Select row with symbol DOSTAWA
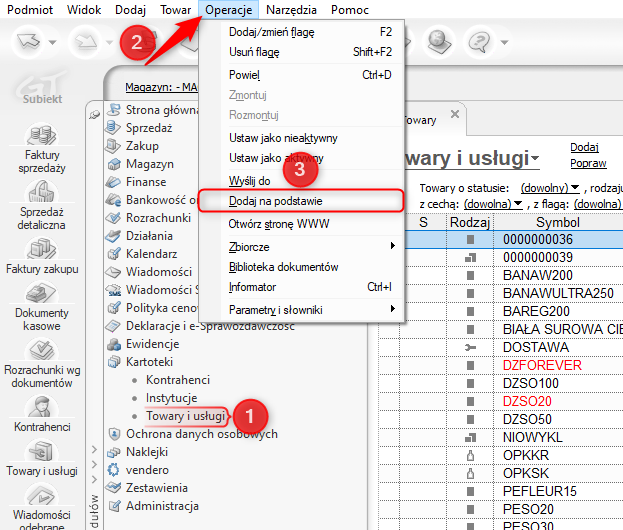623x530 pixels. [501, 347]
